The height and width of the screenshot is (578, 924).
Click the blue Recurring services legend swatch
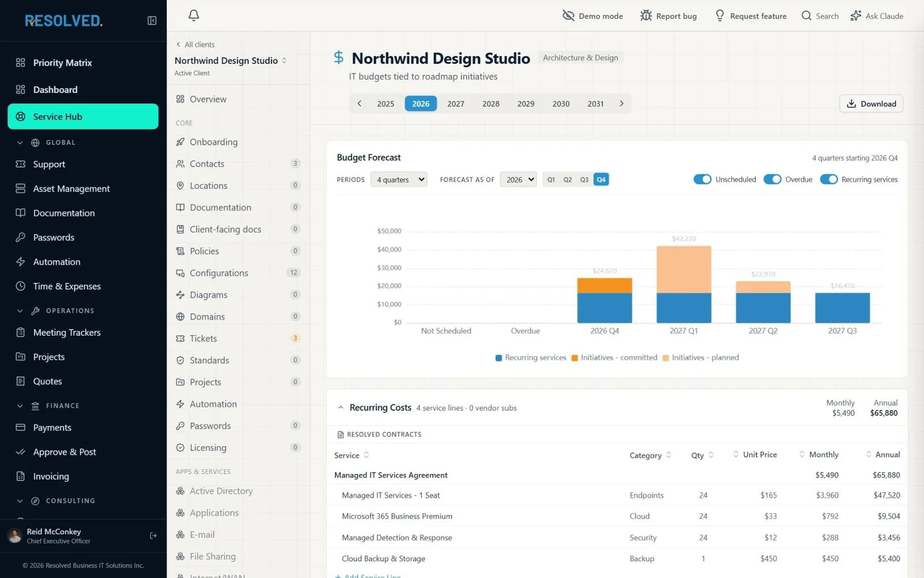click(498, 358)
